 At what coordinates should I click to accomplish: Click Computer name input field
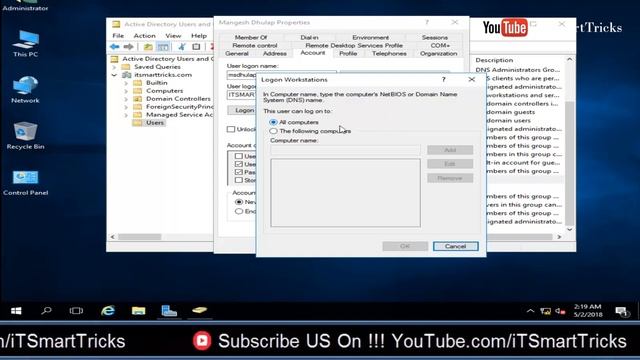[345, 150]
